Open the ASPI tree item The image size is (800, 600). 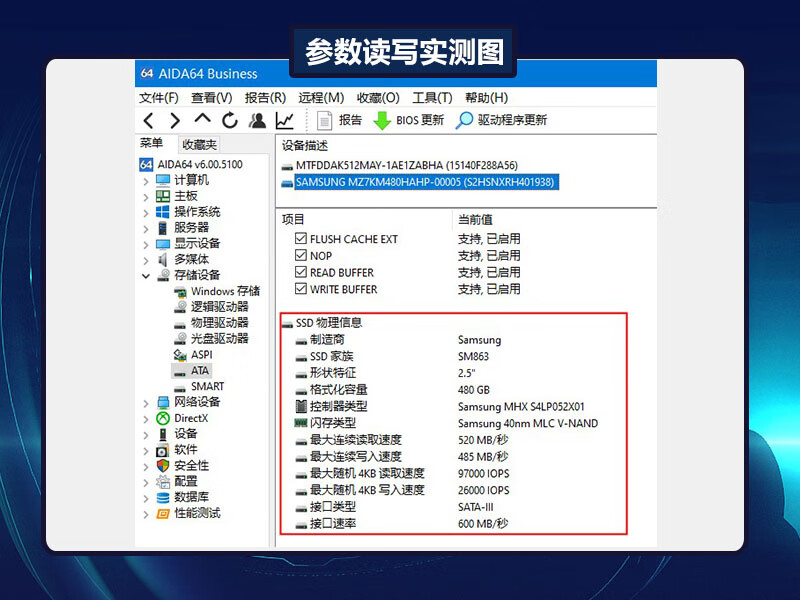[x=193, y=355]
